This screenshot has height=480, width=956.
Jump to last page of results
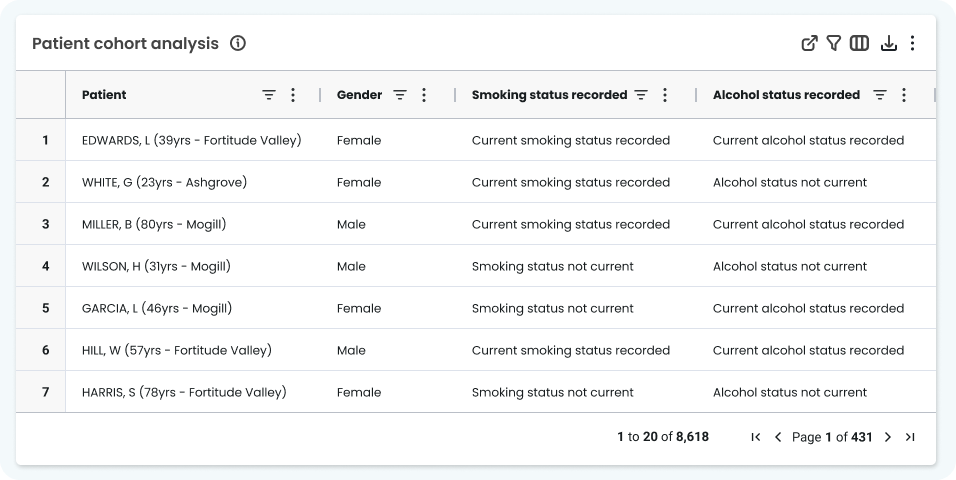pyautogui.click(x=910, y=437)
